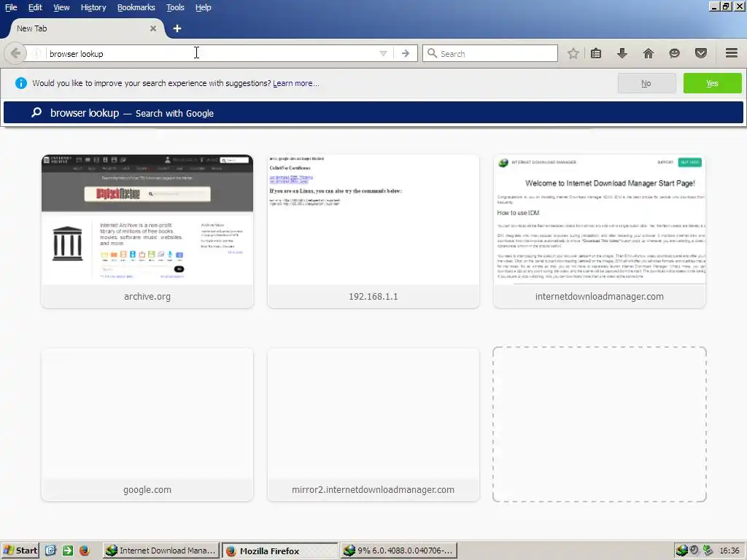Open the 192.168.1.1 thumbnail tile

373,231
